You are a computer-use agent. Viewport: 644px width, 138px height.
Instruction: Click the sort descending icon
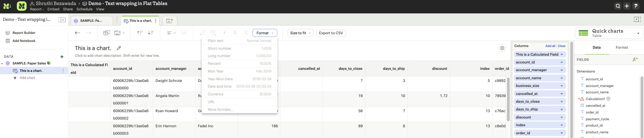(151, 33)
